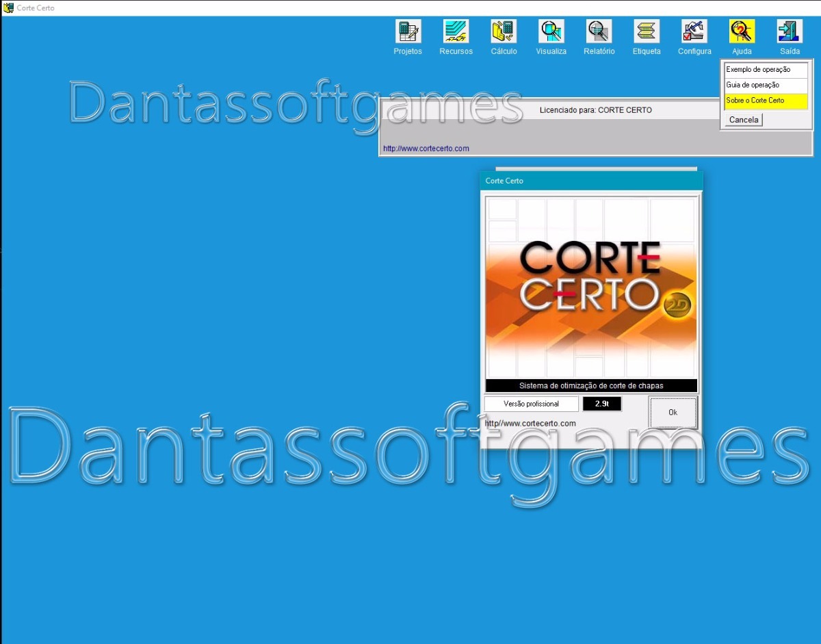Open the Visualiza toolbar icon
The height and width of the screenshot is (644, 821).
pos(551,31)
